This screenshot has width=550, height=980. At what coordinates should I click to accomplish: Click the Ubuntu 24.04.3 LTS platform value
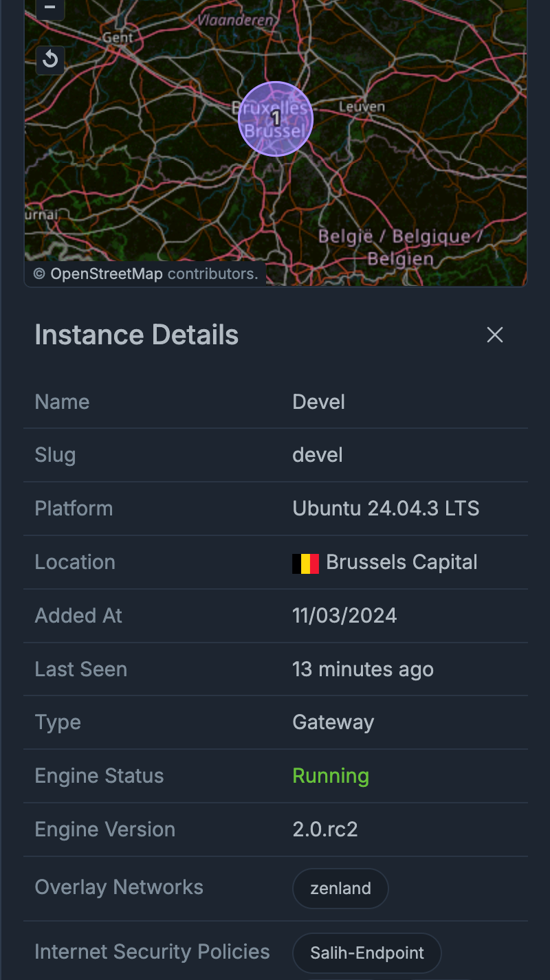(386, 509)
